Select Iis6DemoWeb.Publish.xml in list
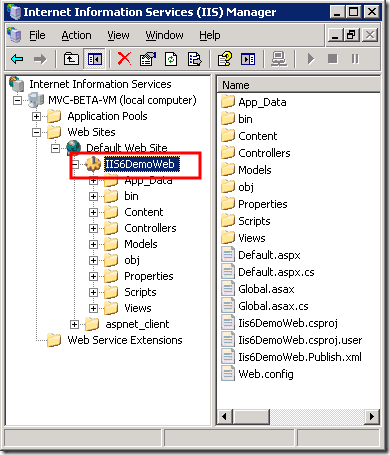The height and width of the screenshot is (455, 390). (300, 357)
